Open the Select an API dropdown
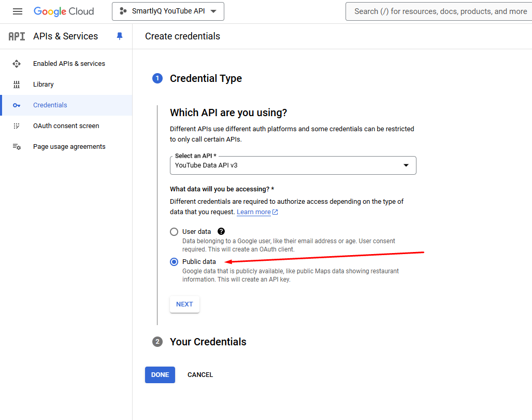 (x=293, y=165)
